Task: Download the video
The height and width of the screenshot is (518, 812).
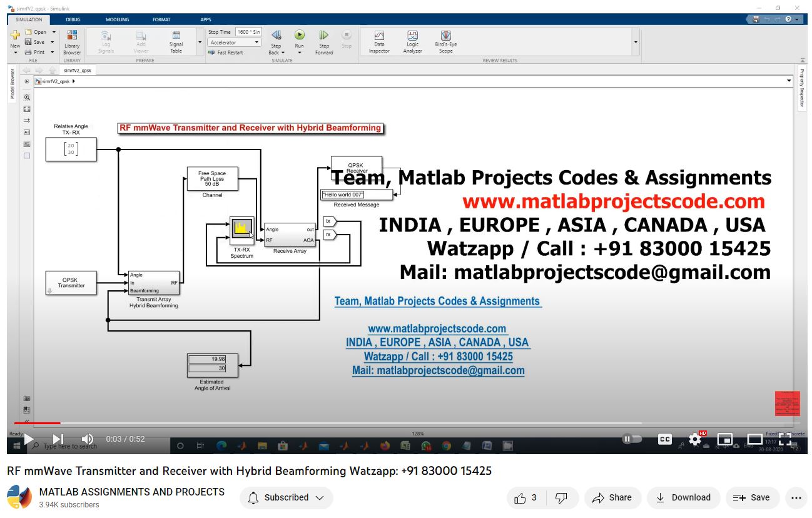Action: 683,498
